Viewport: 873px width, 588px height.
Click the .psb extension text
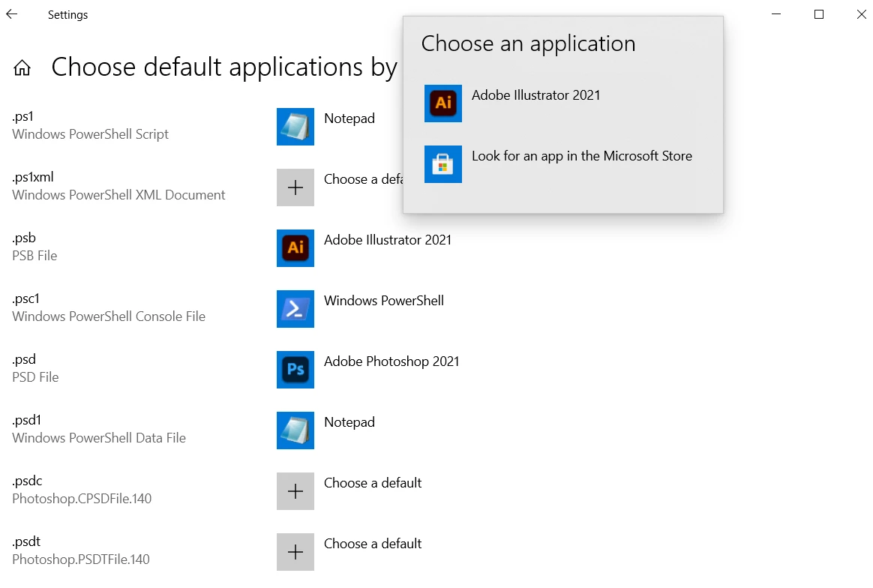24,238
